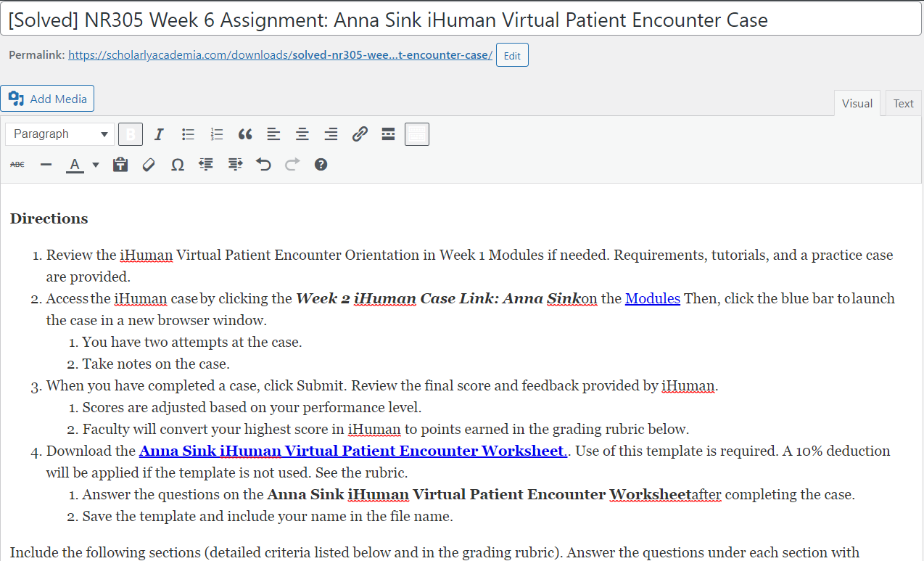Insert a numbered list
Screen dimensions: 924x561
point(216,134)
